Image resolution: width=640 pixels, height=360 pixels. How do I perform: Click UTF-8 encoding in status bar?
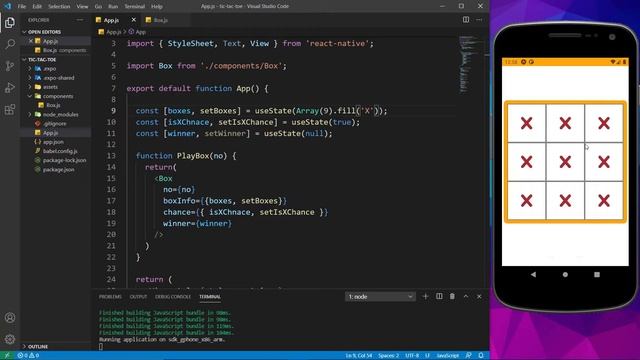click(412, 356)
